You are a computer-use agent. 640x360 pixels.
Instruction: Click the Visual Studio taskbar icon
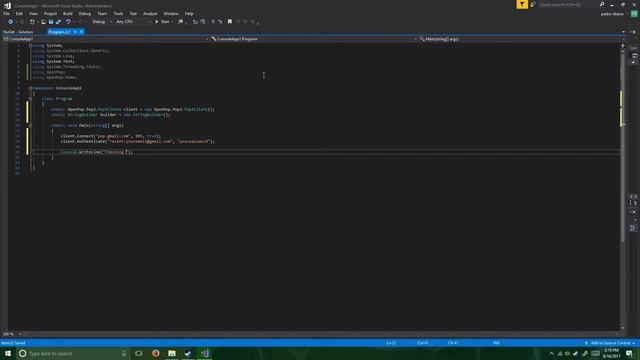[204, 353]
